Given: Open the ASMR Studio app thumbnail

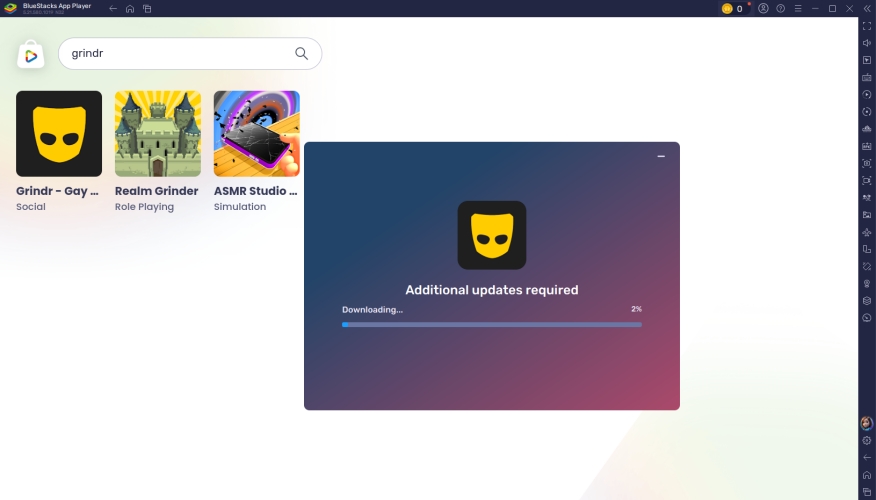Looking at the screenshot, I should coord(257,134).
